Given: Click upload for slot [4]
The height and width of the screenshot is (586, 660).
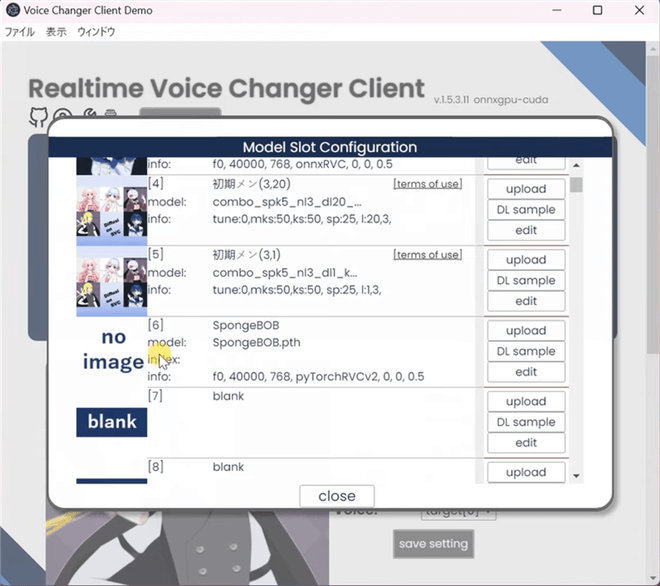Looking at the screenshot, I should click(526, 189).
